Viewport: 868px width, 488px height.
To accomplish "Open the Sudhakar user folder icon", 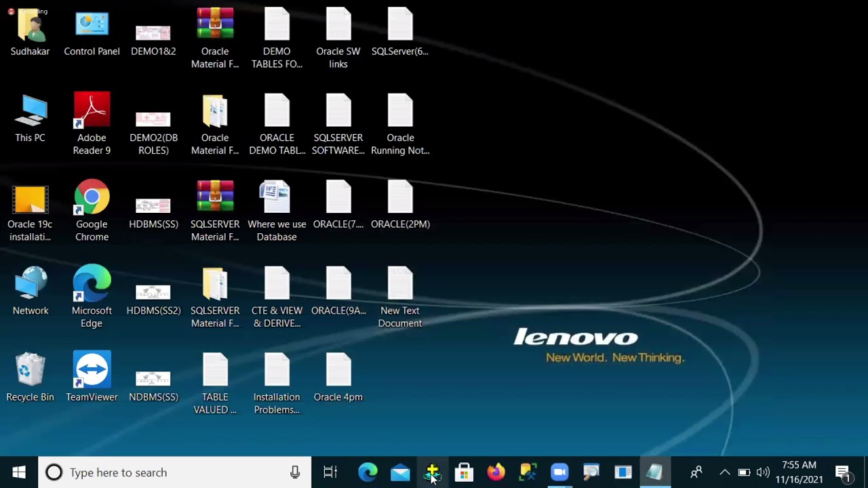I will (x=30, y=32).
